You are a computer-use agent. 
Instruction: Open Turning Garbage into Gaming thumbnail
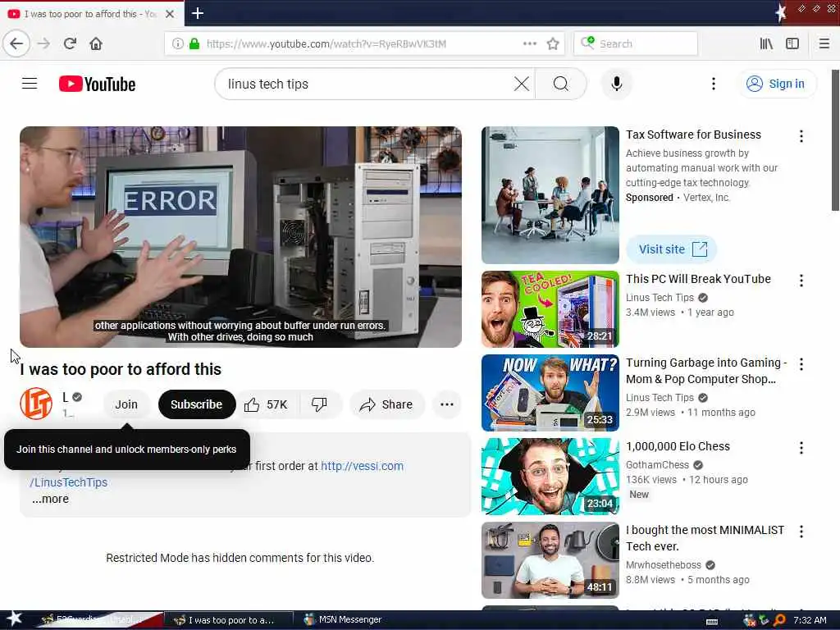pyautogui.click(x=550, y=393)
